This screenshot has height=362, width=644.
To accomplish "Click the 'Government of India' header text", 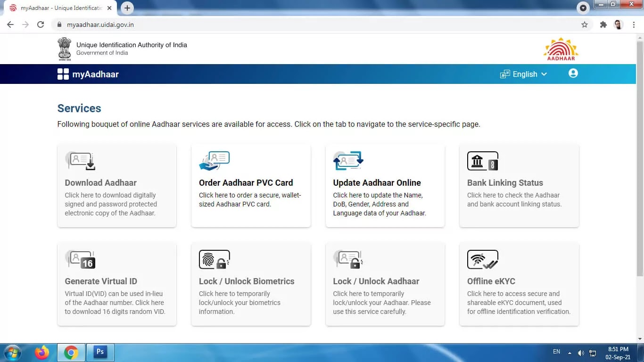I will coord(102,53).
